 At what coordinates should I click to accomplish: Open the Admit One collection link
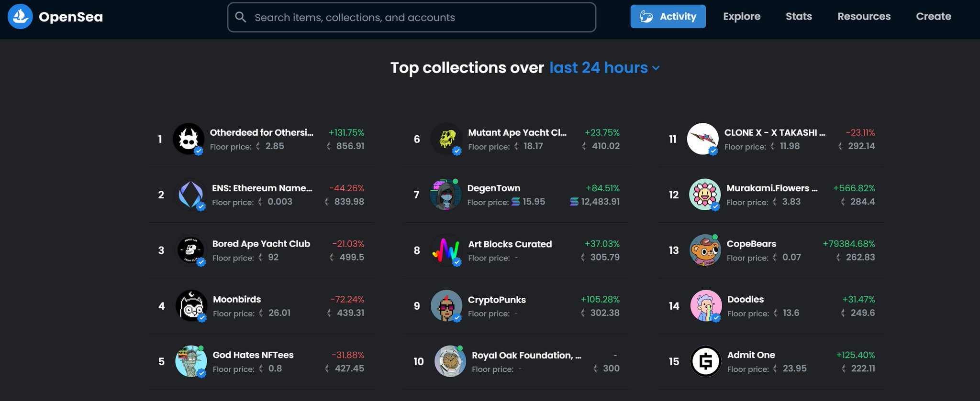(x=751, y=355)
